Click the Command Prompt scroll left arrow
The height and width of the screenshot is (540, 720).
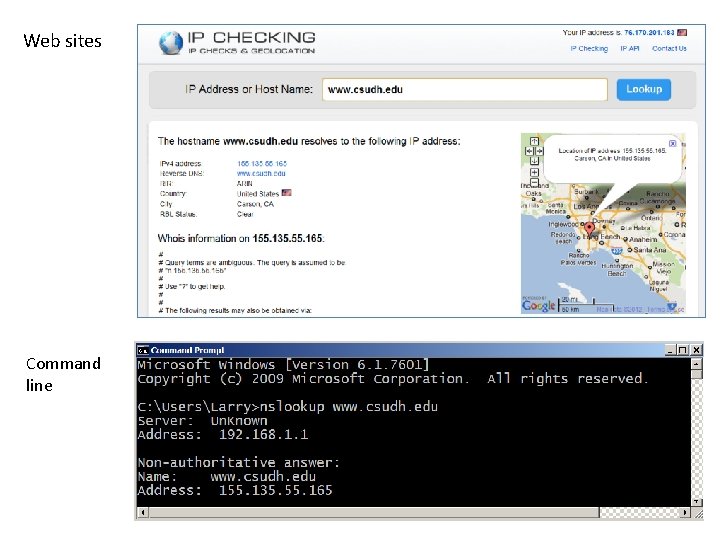click(143, 512)
